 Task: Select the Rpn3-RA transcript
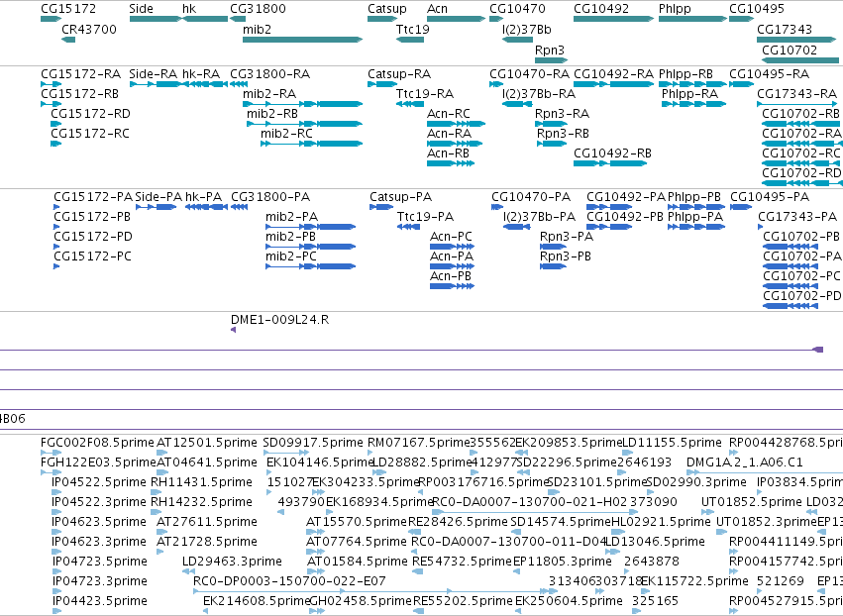551,124
